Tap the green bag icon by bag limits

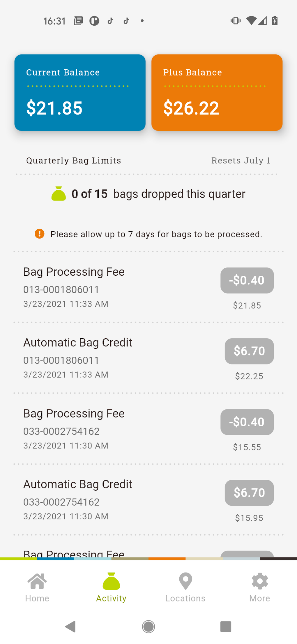coord(59,194)
